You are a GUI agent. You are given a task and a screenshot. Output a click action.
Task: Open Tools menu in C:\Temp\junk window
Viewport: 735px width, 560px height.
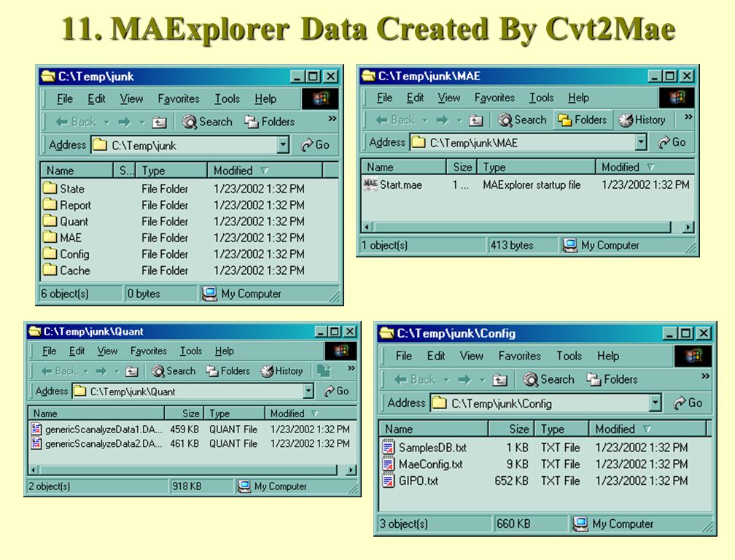click(x=227, y=99)
